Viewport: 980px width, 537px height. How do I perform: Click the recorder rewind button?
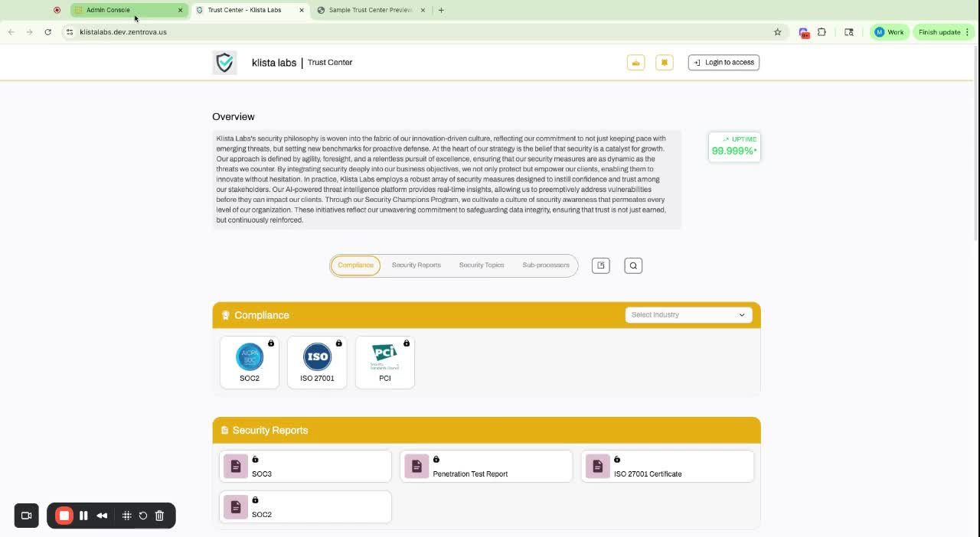102,516
